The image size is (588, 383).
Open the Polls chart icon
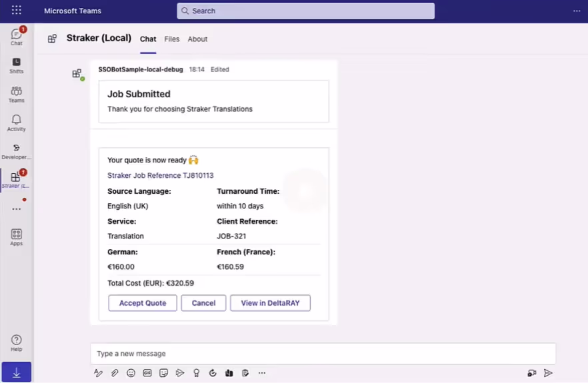[x=229, y=373]
